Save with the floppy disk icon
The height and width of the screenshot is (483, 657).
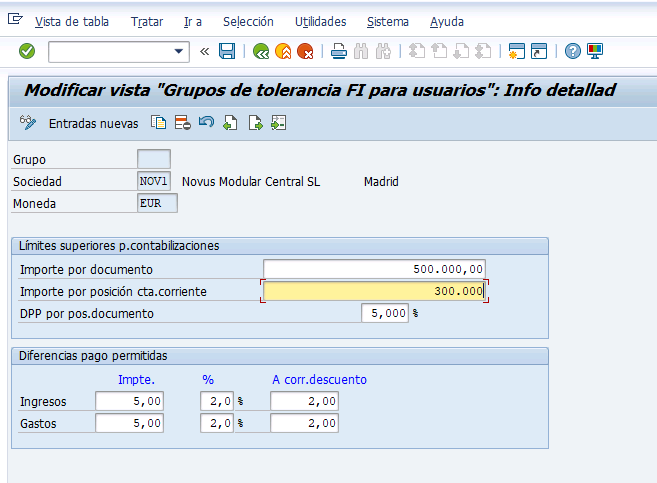click(x=227, y=52)
